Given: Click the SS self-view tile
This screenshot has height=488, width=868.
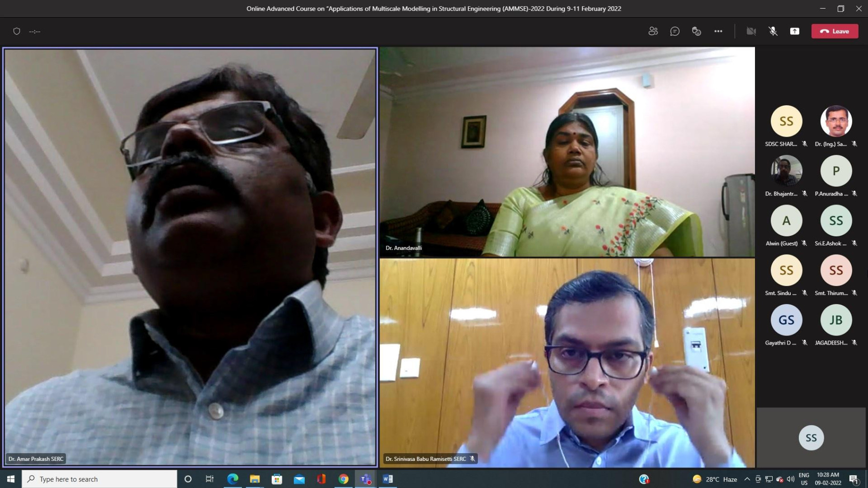Looking at the screenshot, I should coord(811,437).
